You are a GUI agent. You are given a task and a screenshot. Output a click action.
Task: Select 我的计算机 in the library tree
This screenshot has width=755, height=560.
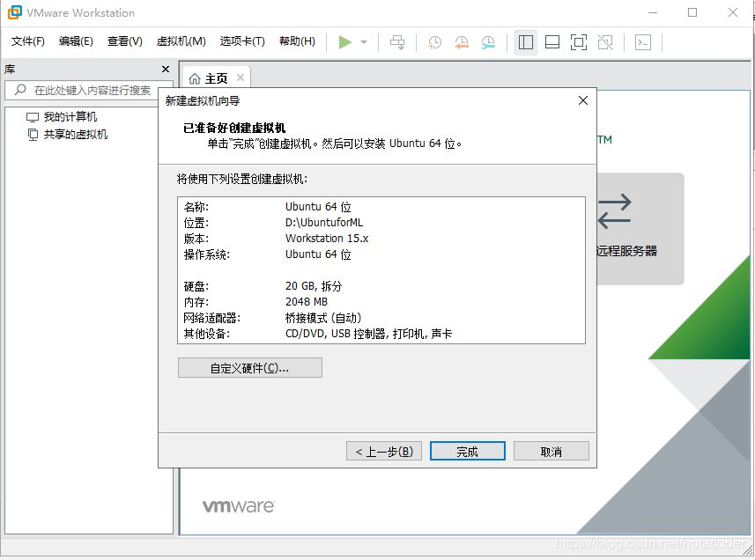pyautogui.click(x=70, y=117)
